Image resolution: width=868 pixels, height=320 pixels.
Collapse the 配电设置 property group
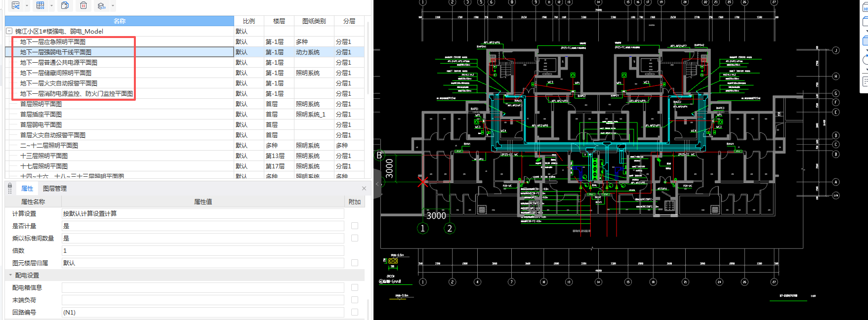coord(10,275)
